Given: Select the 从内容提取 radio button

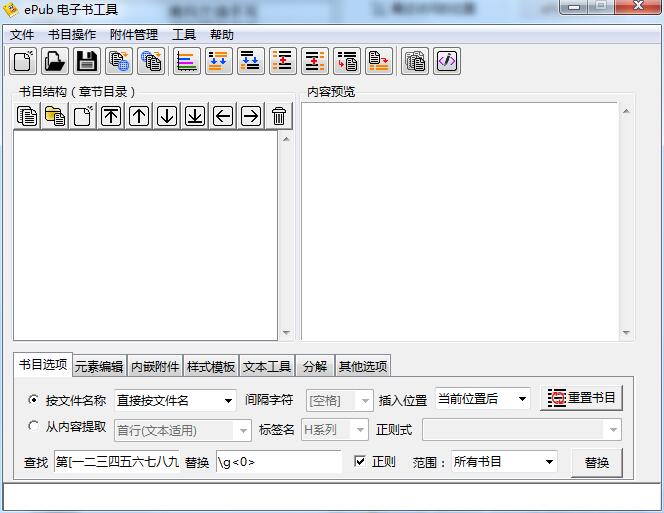Looking at the screenshot, I should (33, 426).
